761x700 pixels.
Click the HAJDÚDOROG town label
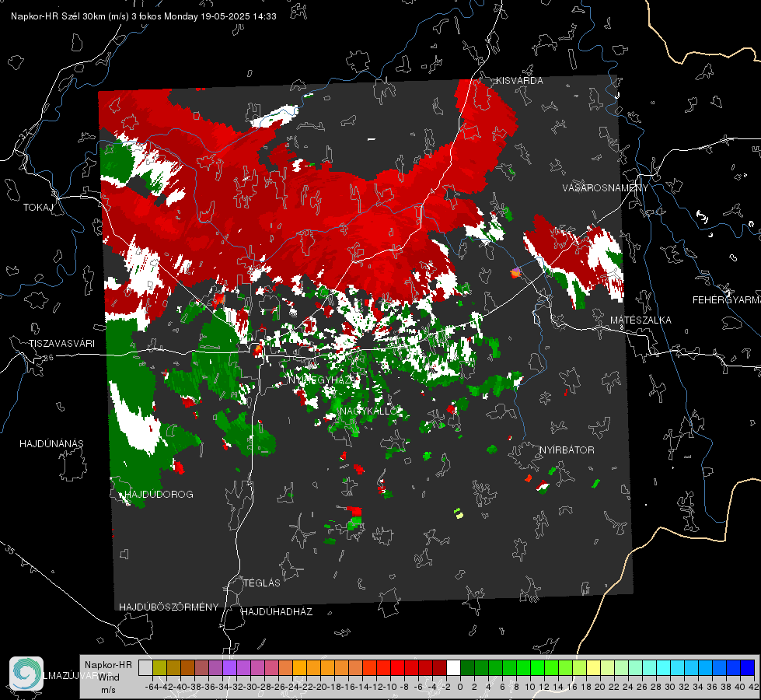159,494
